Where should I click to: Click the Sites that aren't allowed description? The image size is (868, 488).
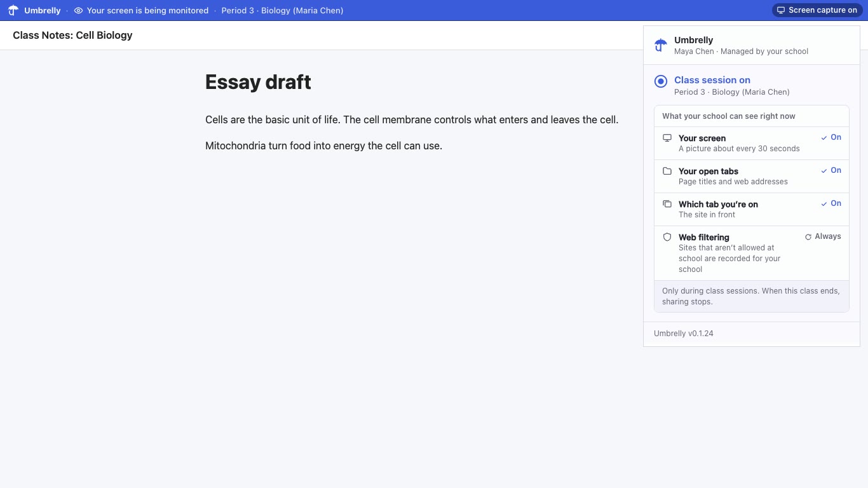click(x=729, y=259)
